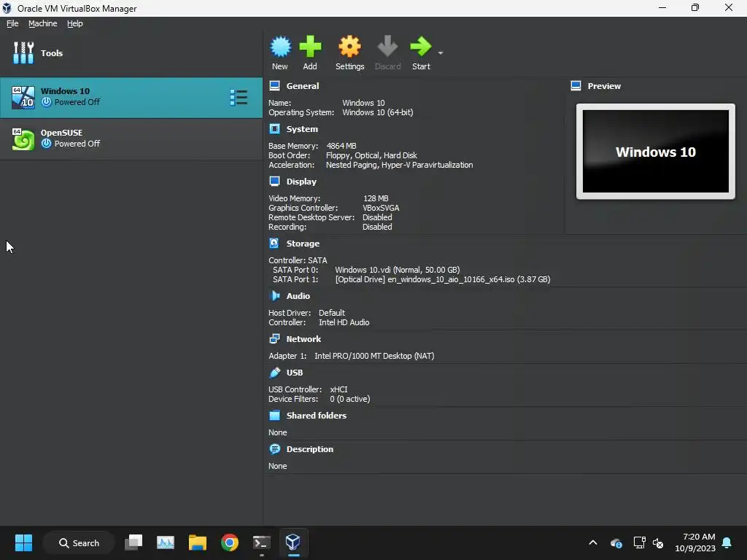Click the Add machine plus icon
747x560 pixels.
310,46
